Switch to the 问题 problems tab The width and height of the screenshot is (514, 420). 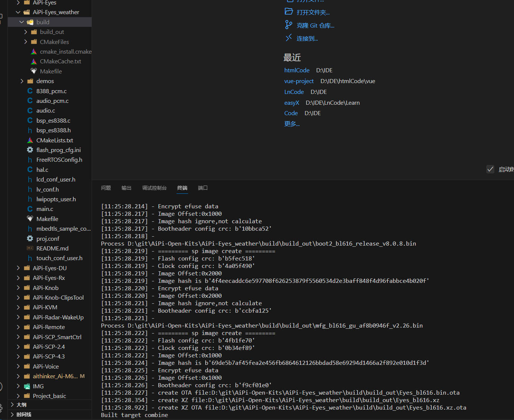pos(106,188)
